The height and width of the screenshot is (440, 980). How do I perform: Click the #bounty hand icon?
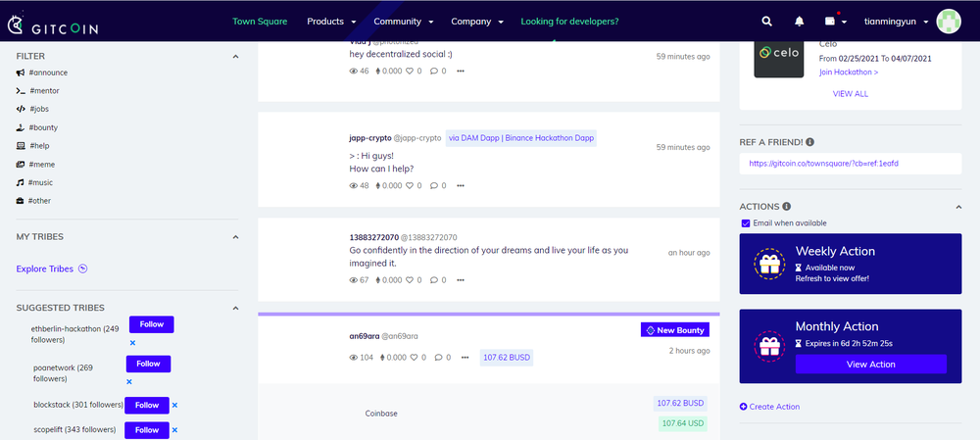pos(20,127)
